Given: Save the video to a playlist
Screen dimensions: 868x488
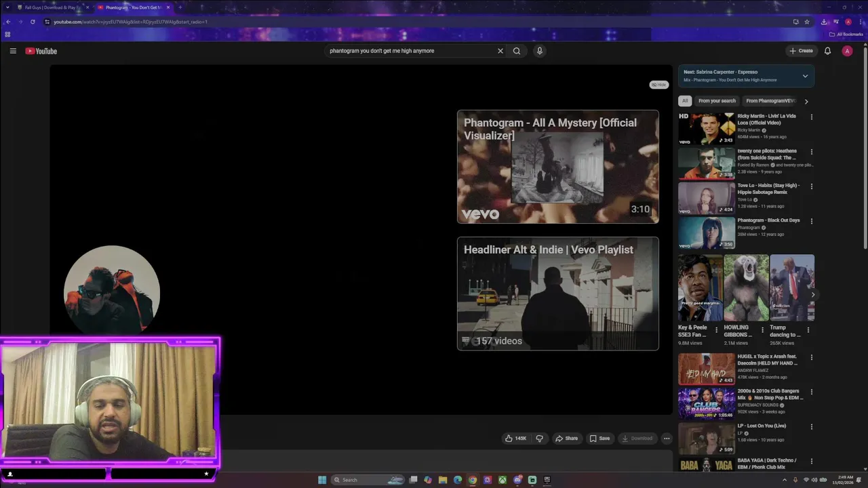Looking at the screenshot, I should point(599,439).
